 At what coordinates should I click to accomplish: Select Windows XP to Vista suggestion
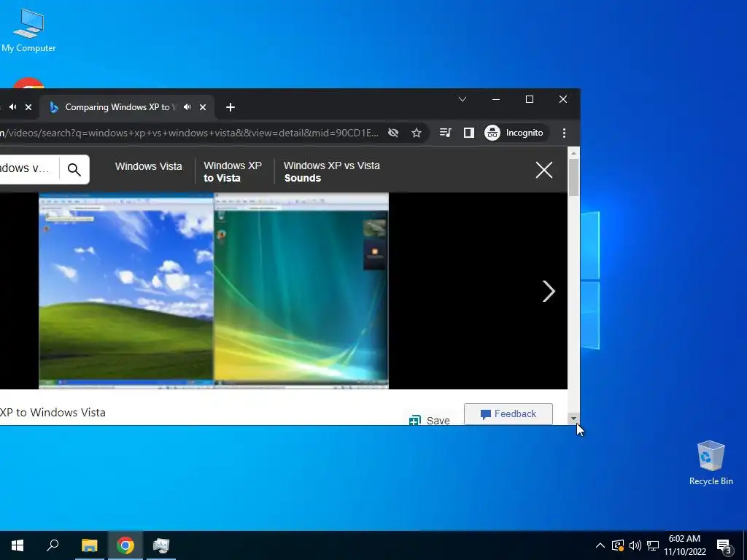[x=233, y=171]
